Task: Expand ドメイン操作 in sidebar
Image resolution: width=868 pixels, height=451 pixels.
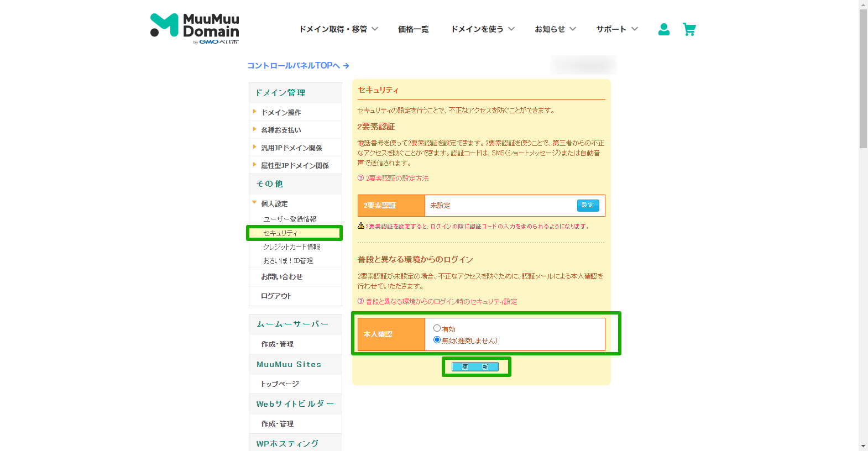Action: pyautogui.click(x=281, y=112)
